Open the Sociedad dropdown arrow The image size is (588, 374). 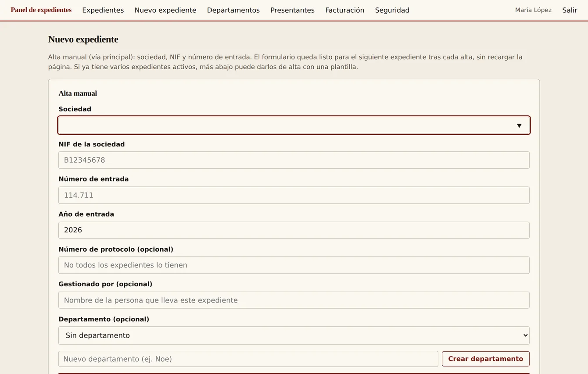pyautogui.click(x=519, y=125)
